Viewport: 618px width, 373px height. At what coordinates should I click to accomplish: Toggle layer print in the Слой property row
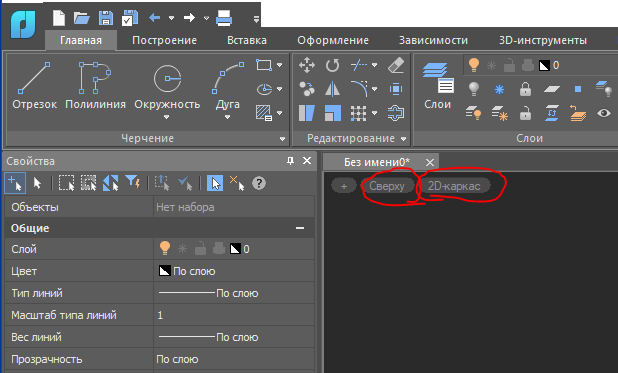coord(219,249)
